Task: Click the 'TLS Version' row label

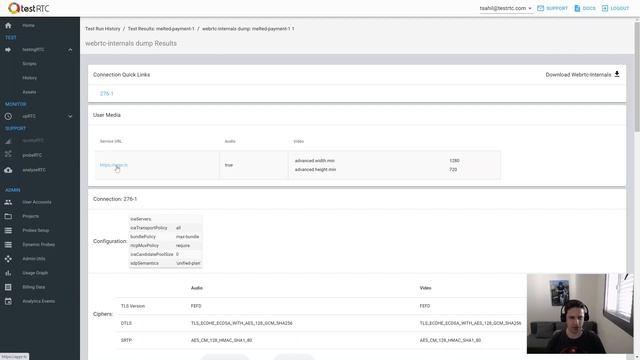Action: click(x=133, y=306)
